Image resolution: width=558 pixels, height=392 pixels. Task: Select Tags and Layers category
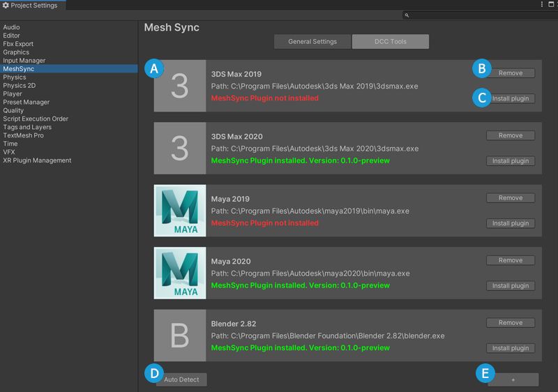coord(68,127)
